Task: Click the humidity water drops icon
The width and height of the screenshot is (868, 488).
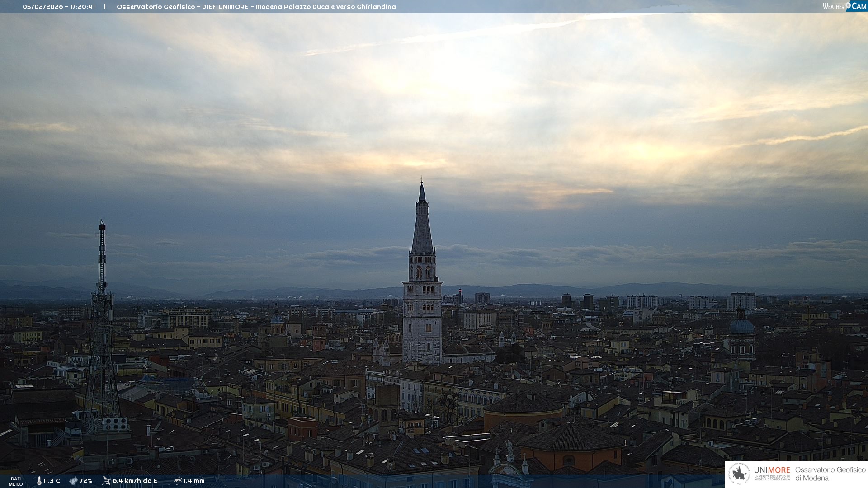Action: [73, 481]
